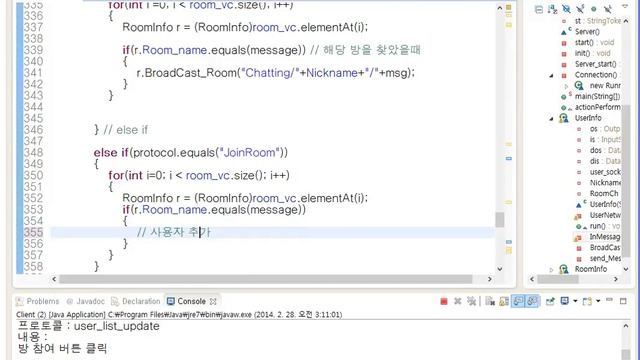Select RoomInfo class in Outline
Image resolution: width=640 pixels, height=360 pixels.
pyautogui.click(x=591, y=269)
